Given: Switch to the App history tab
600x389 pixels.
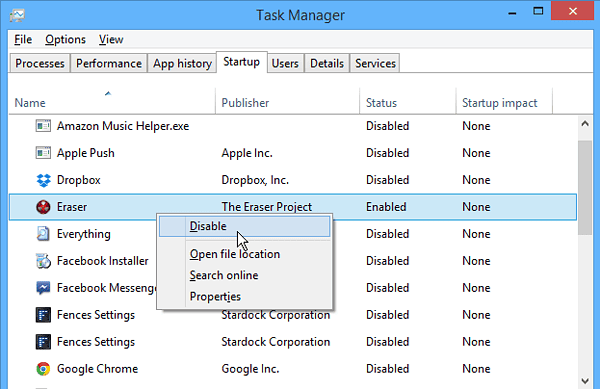Looking at the screenshot, I should point(182,63).
